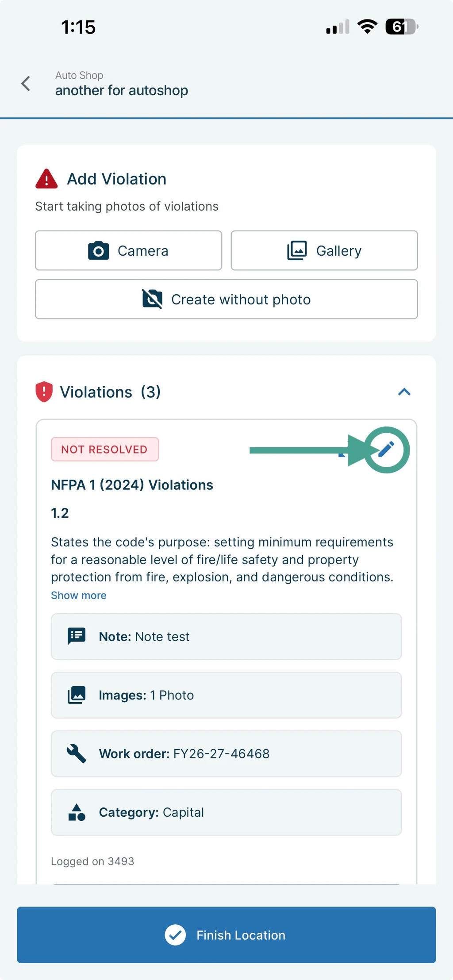Open the Images: 1 Photo row

pos(226,695)
